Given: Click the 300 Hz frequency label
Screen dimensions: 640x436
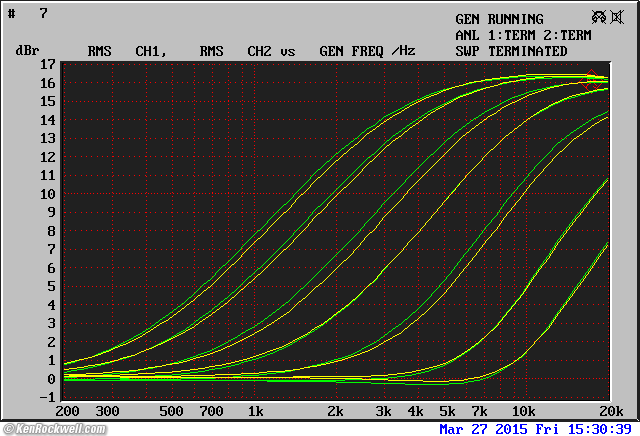Looking at the screenshot, I should coord(107,411).
